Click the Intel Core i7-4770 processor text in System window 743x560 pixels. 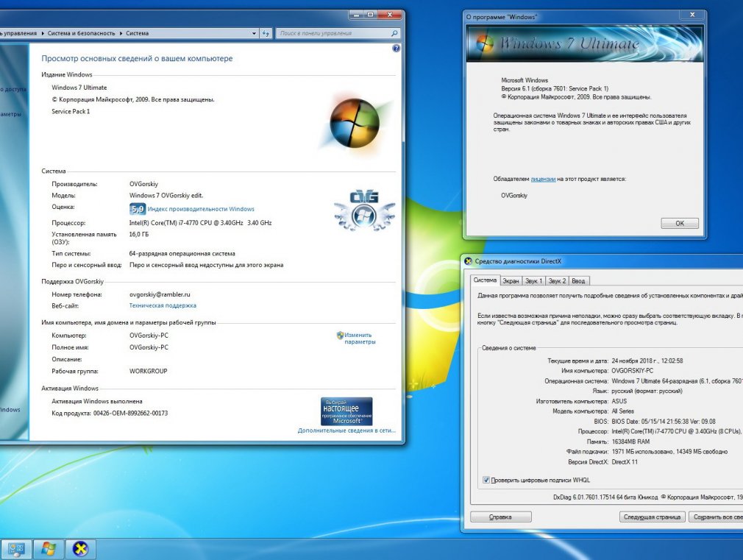[x=200, y=223]
